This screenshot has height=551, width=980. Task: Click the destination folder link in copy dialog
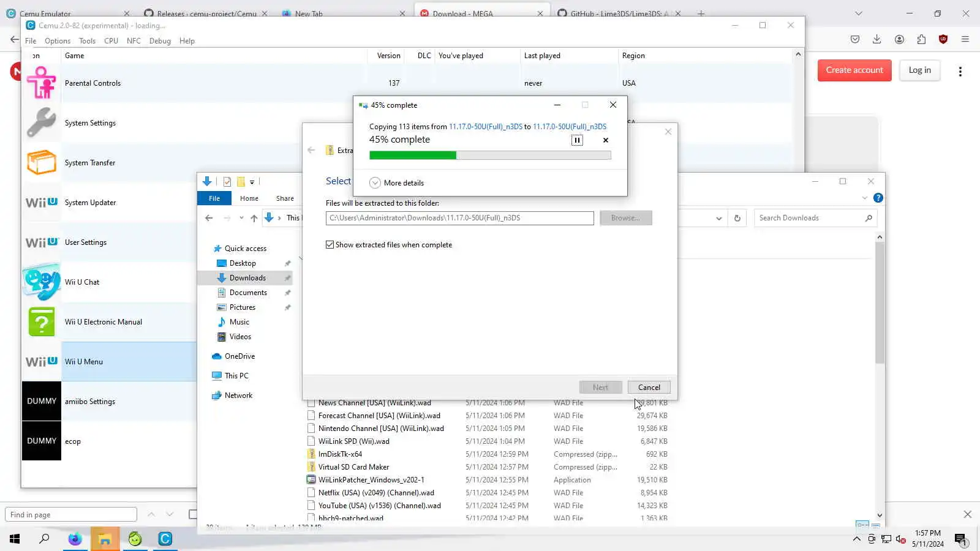pyautogui.click(x=570, y=127)
